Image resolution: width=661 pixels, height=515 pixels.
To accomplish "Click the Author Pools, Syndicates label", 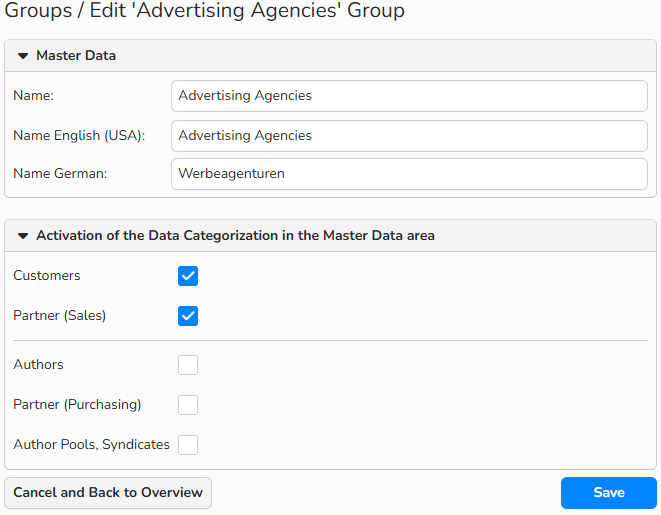I will coord(91,445).
